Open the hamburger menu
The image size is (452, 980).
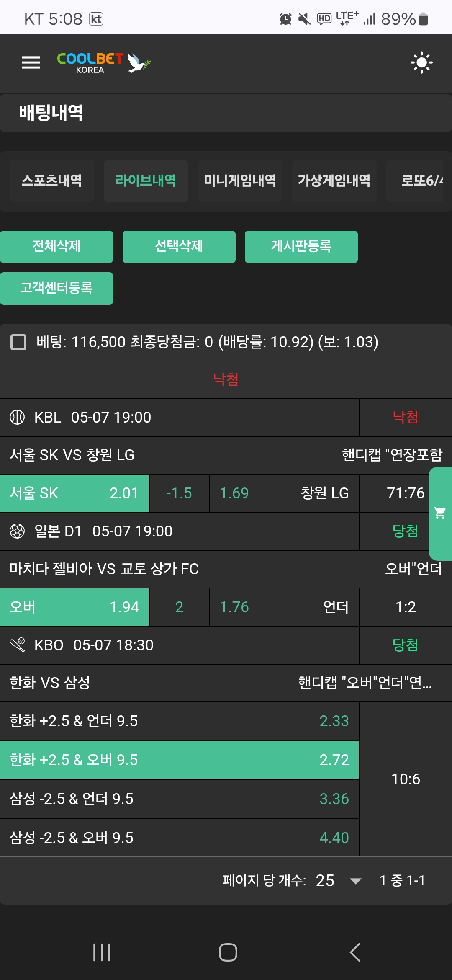[31, 63]
